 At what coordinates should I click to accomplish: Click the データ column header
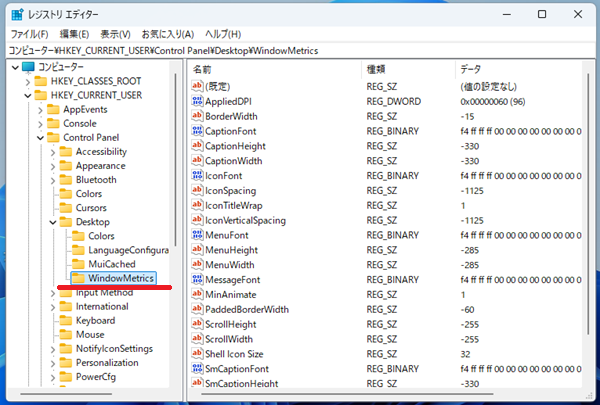pos(470,69)
